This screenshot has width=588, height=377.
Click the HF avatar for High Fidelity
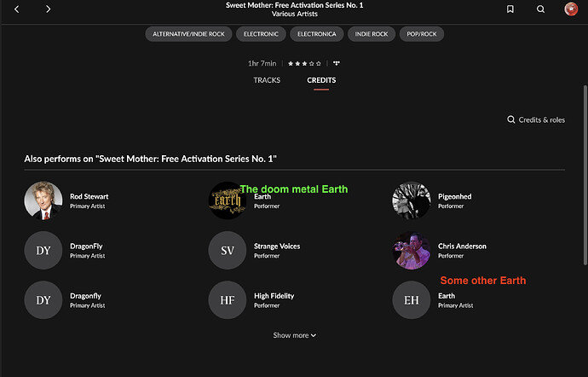[x=228, y=300]
